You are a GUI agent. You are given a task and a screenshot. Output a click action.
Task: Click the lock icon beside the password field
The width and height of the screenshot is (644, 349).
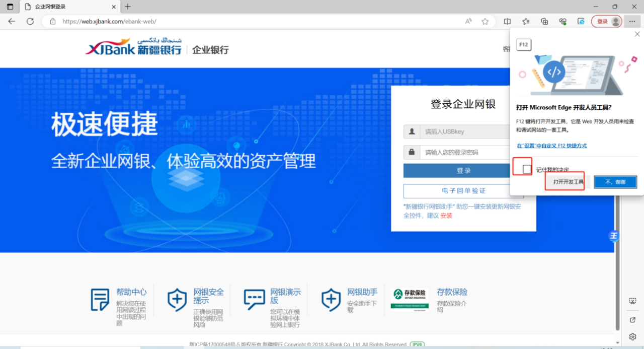click(x=412, y=152)
